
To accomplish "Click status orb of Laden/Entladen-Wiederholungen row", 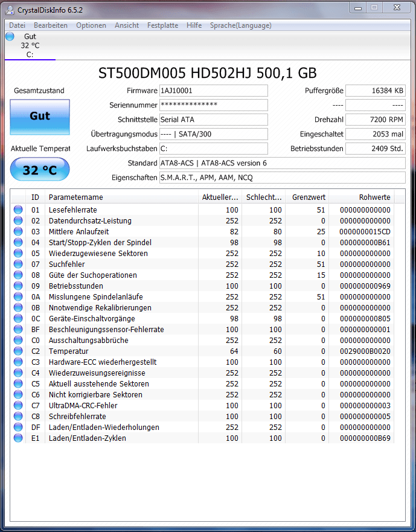I will (18, 427).
